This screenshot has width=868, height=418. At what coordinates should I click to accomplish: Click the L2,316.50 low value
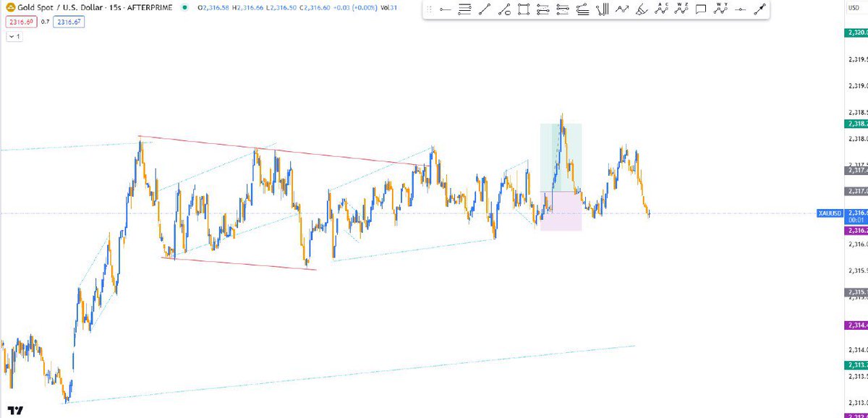point(281,8)
